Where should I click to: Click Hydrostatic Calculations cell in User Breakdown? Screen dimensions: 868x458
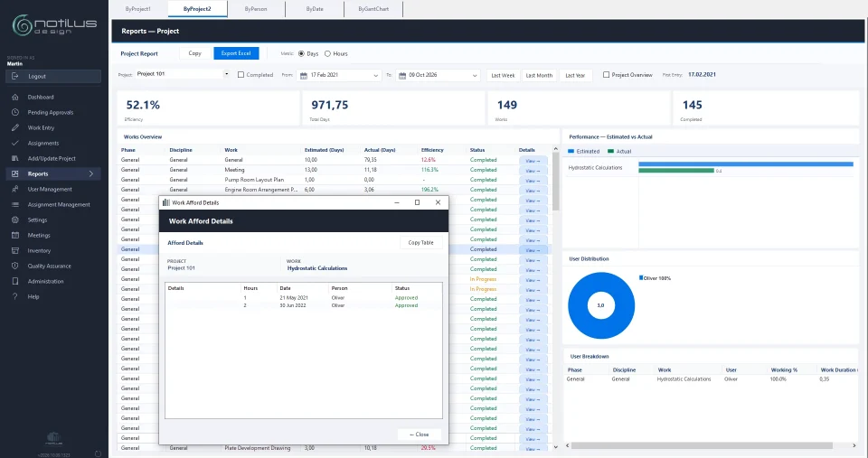pos(684,379)
